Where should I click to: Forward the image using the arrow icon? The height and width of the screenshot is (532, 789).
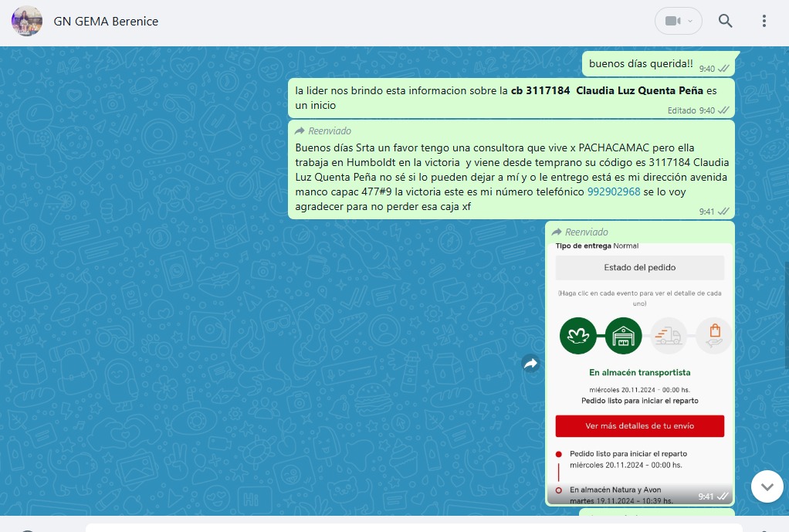point(531,364)
